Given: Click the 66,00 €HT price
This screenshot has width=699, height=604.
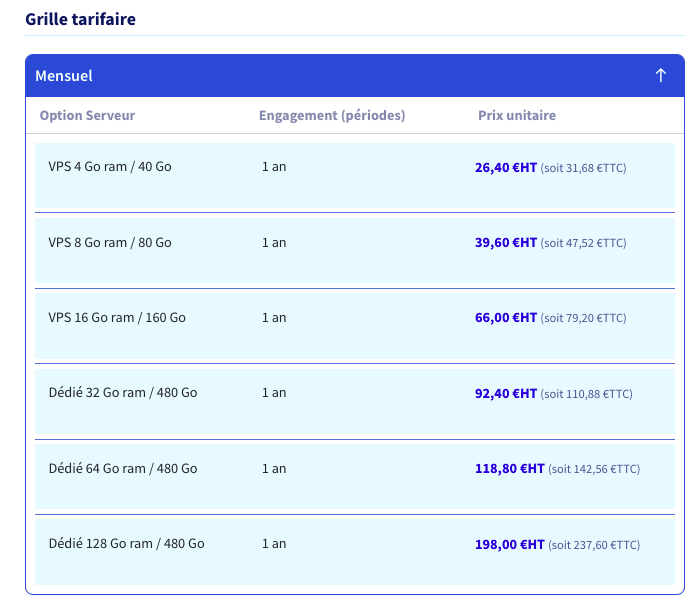Looking at the screenshot, I should pyautogui.click(x=506, y=317).
